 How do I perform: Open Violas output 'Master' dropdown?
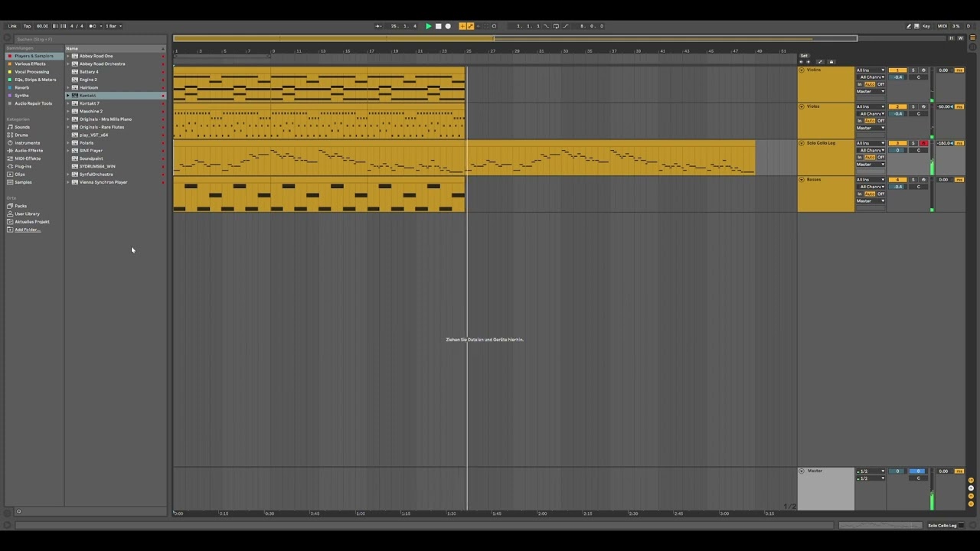tap(871, 128)
